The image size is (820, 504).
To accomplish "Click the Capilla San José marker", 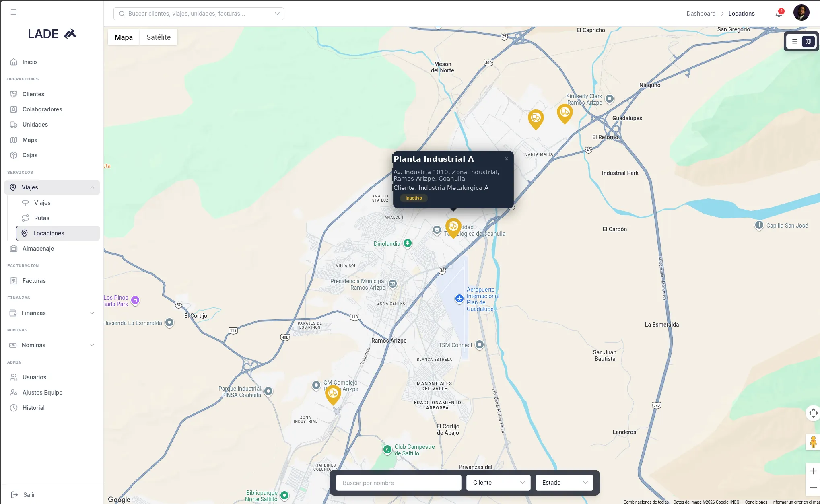I will [x=759, y=225].
